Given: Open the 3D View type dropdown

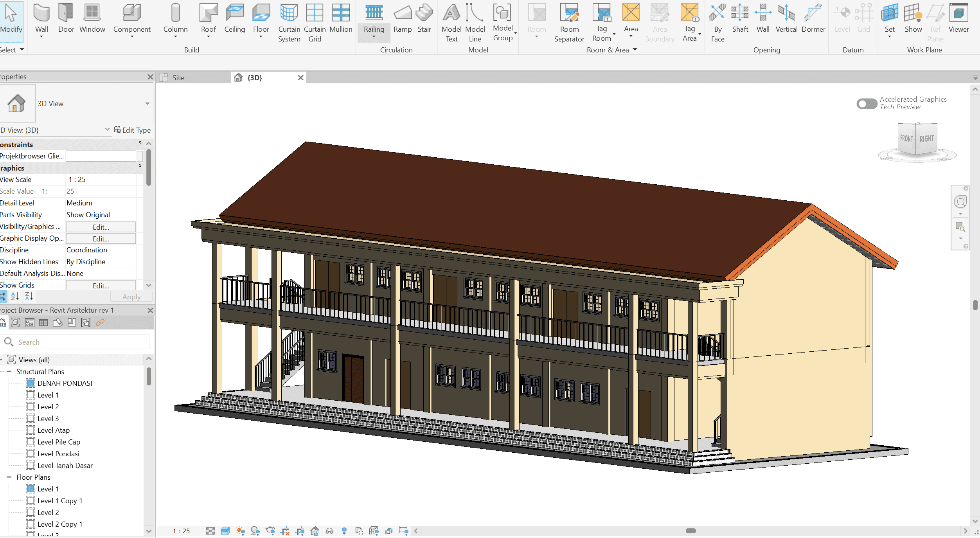Looking at the screenshot, I should pyautogui.click(x=147, y=104).
